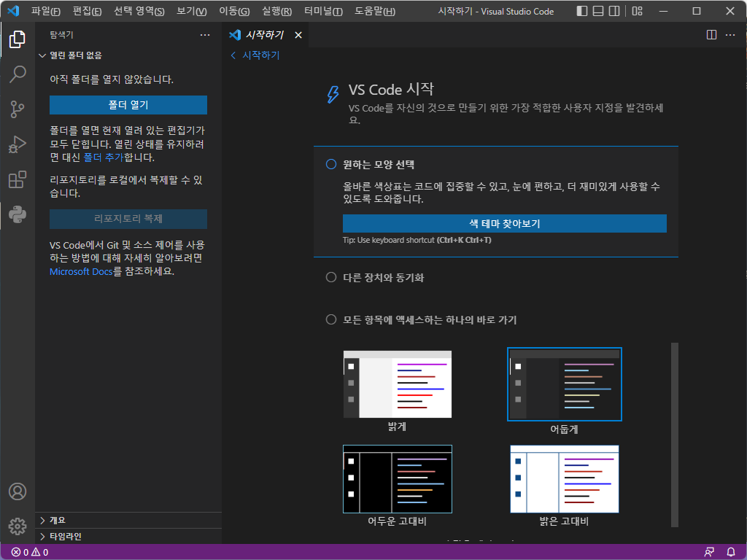The width and height of the screenshot is (747, 560).
Task: Choose the 밝은 고대비 theme thumbnail
Action: (565, 479)
